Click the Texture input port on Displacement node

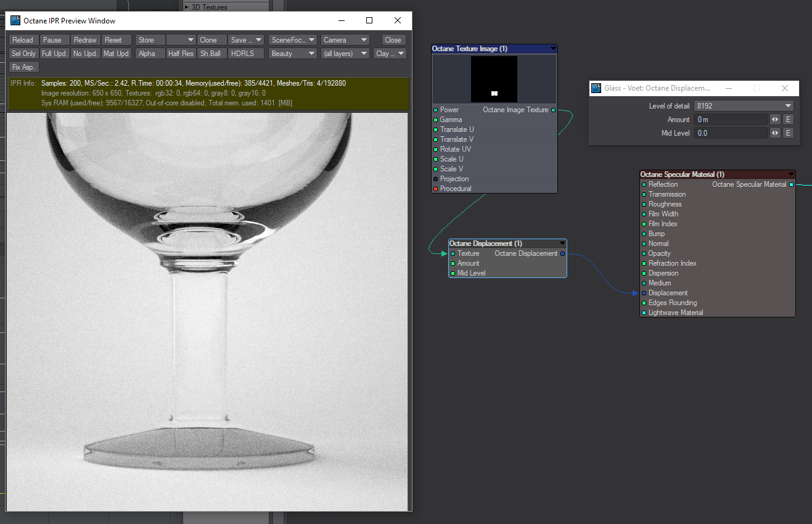pos(453,254)
